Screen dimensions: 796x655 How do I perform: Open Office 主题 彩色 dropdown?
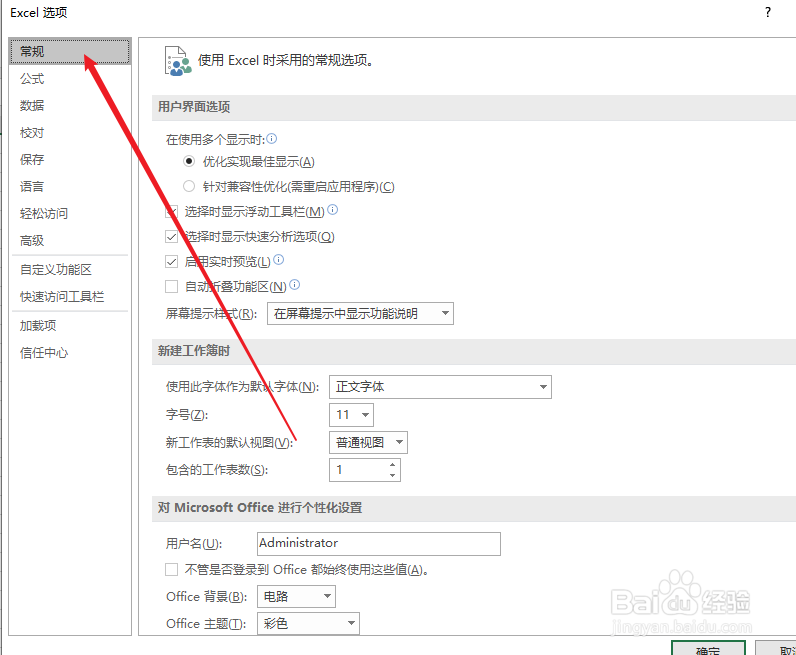click(308, 623)
